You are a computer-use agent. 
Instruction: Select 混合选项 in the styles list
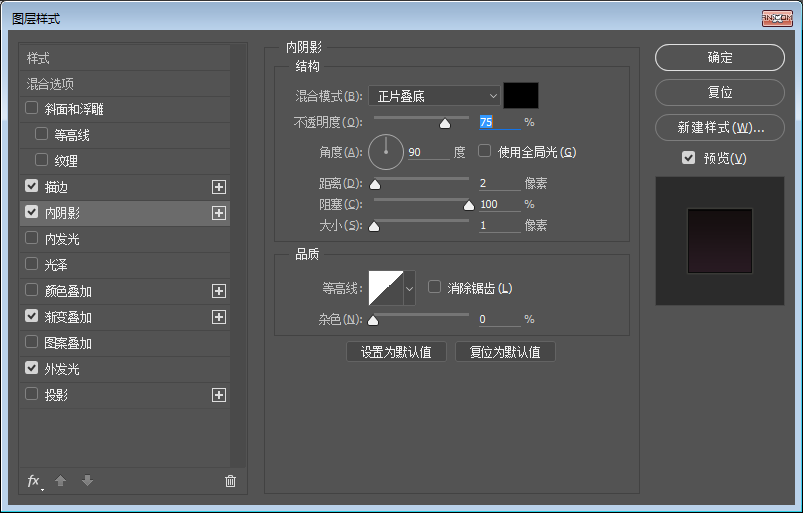point(50,84)
